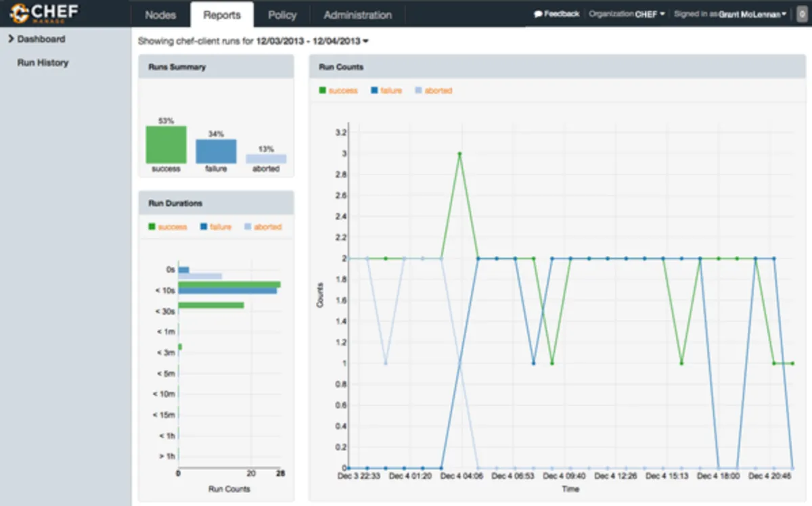Switch to the Nodes tab
The height and width of the screenshot is (506, 812).
160,15
